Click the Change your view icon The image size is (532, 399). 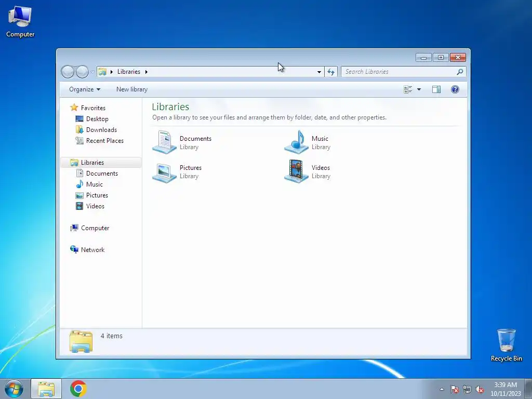pos(408,89)
